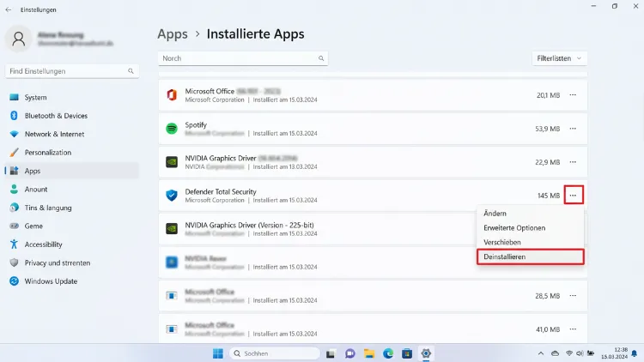Click the Installierte Apps heading
The width and height of the screenshot is (644, 362).
[256, 34]
